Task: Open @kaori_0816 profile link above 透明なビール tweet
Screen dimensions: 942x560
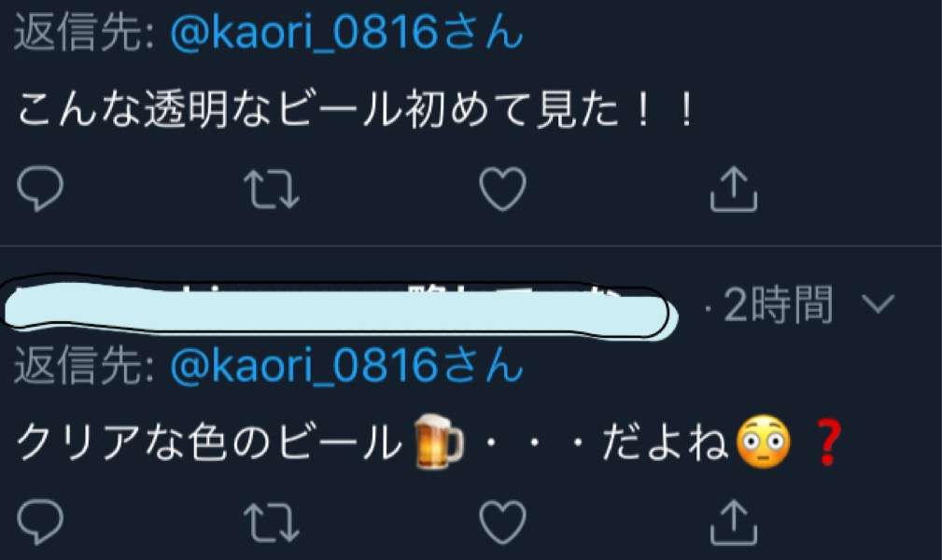Action: 346,33
